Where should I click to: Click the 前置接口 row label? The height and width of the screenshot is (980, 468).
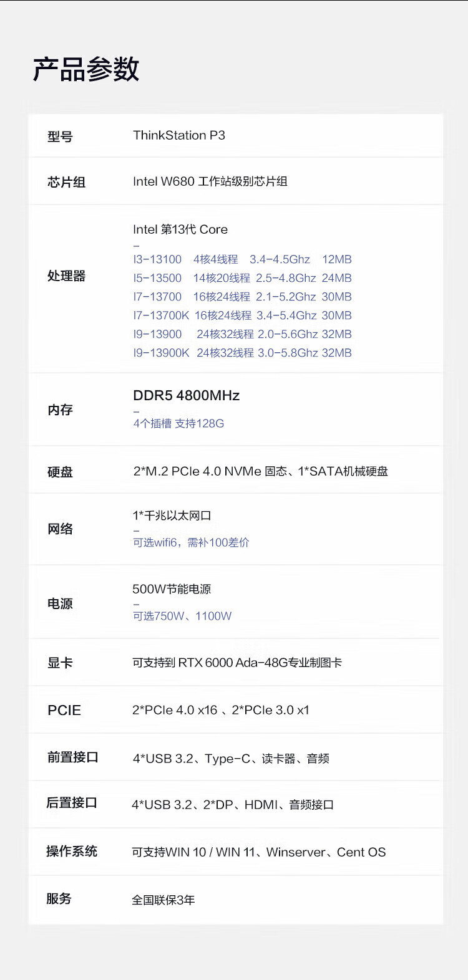tap(73, 757)
